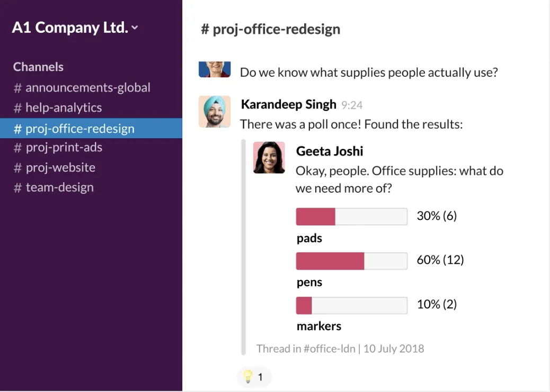Open the A1 Company Ltd. workspace dropdown chevron

pyautogui.click(x=135, y=28)
